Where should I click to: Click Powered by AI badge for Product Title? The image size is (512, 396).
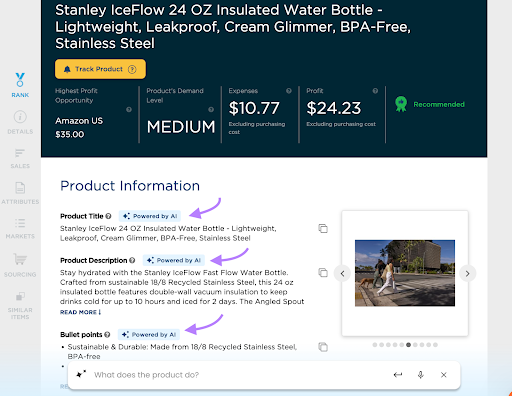click(150, 216)
